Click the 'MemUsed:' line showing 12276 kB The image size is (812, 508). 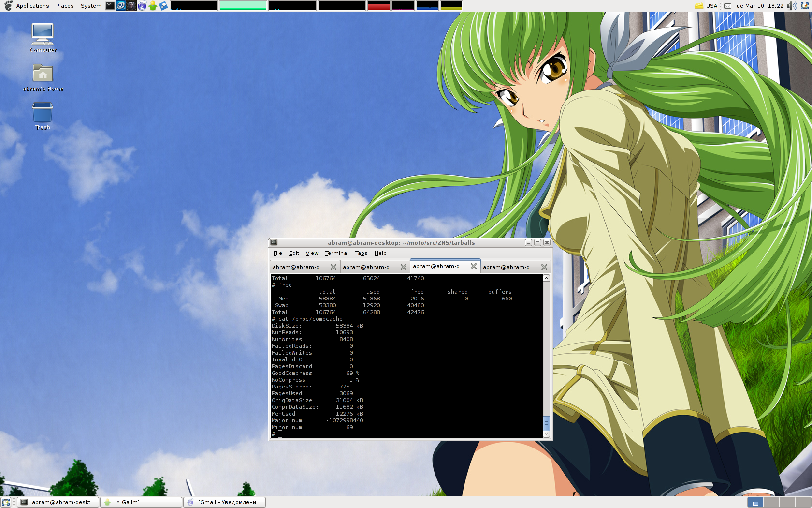coord(317,414)
